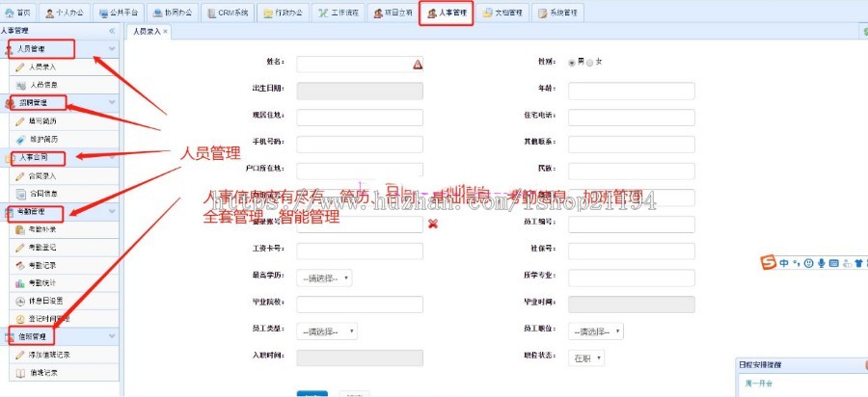This screenshot has width=868, height=397.
Task: Open the CRM系统 tab
Action: point(228,13)
